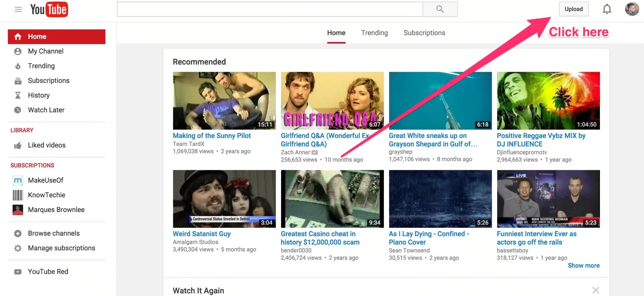644x296 pixels.
Task: Open the notifications bell
Action: click(x=607, y=9)
